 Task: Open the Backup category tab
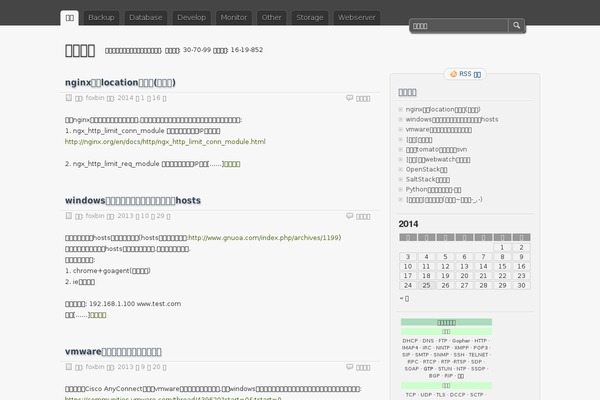point(101,18)
